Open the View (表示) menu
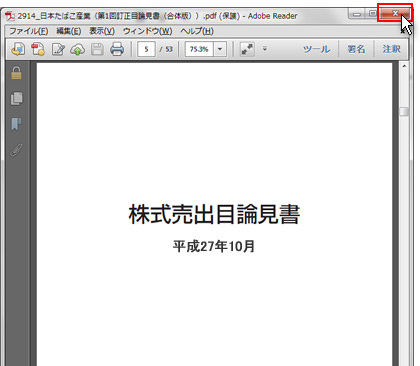420x366 pixels. pyautogui.click(x=102, y=31)
